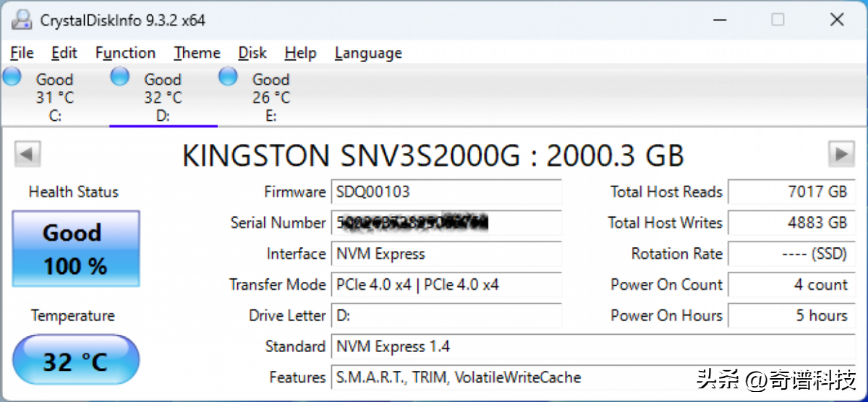Click the Power On Hours value 5 hours
The image size is (868, 402).
point(791,316)
